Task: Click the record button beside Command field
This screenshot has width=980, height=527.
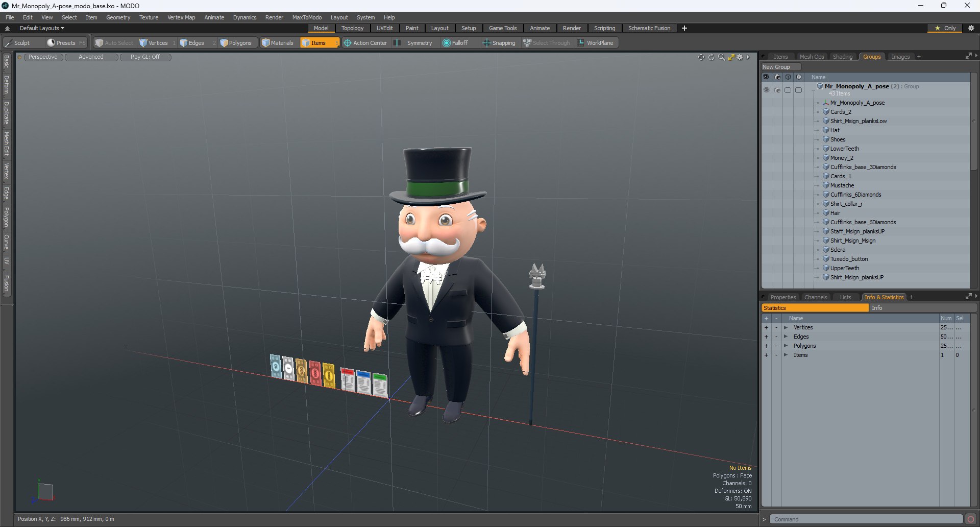Action: pos(971,519)
